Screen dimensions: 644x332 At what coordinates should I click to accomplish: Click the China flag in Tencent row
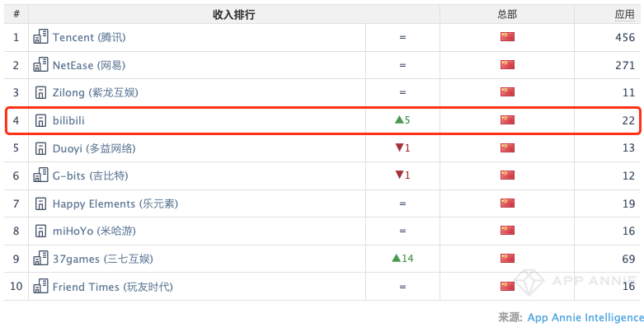[x=507, y=37]
